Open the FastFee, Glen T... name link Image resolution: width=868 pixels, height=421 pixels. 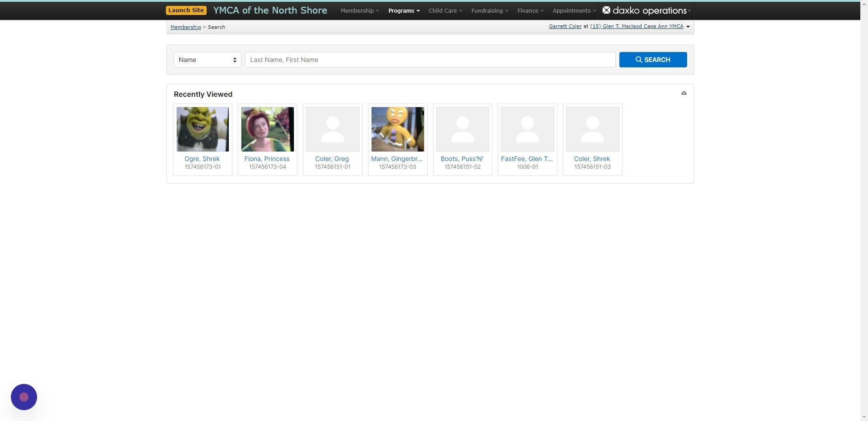(527, 159)
